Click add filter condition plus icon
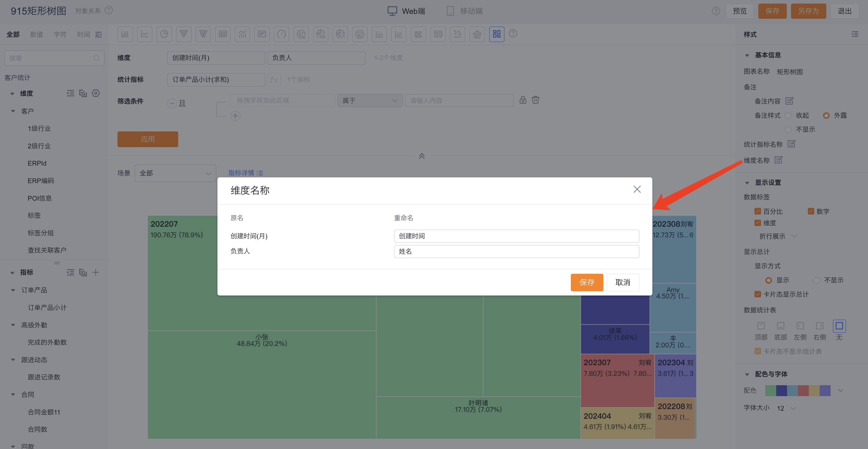The height and width of the screenshot is (449, 868). click(235, 116)
